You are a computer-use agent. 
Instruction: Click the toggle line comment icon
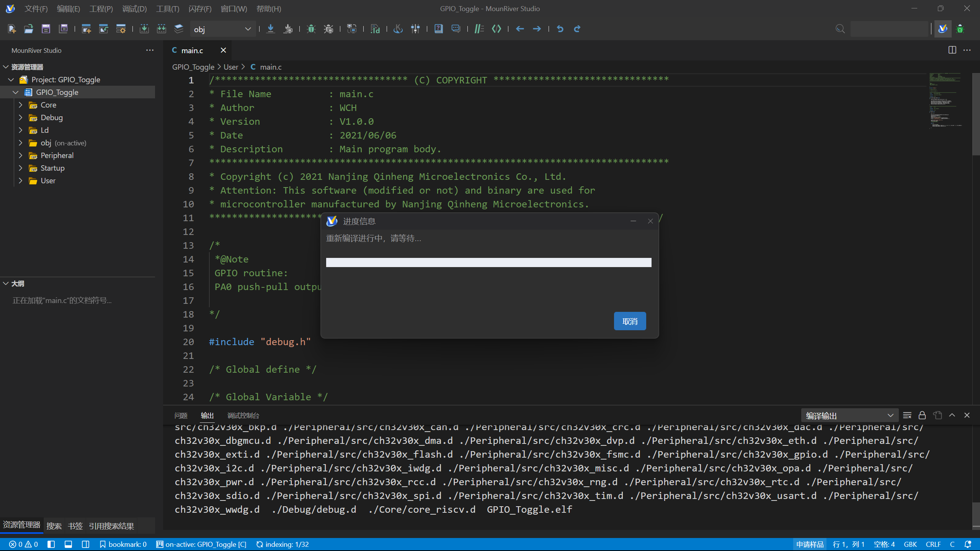pos(479,29)
